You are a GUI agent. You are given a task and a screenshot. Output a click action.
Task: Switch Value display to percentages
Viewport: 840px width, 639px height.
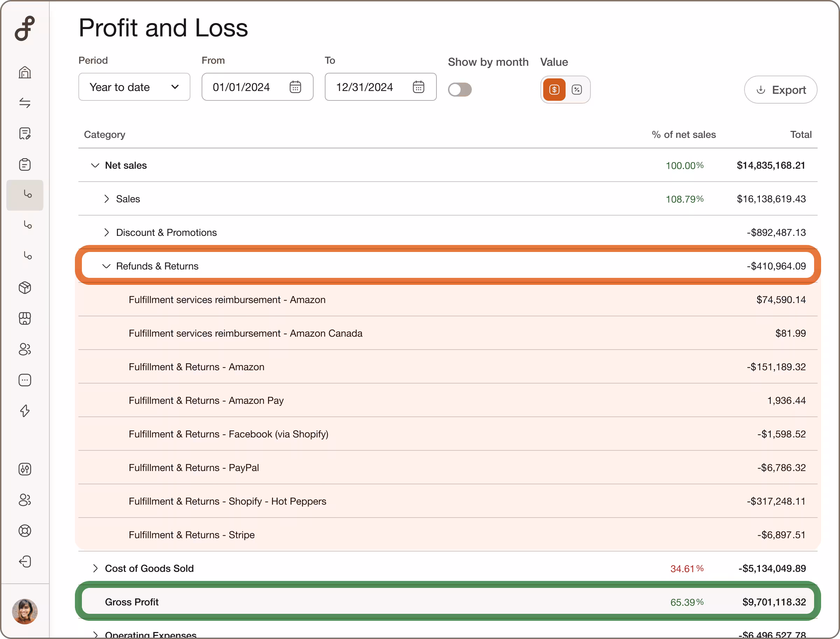pos(577,90)
